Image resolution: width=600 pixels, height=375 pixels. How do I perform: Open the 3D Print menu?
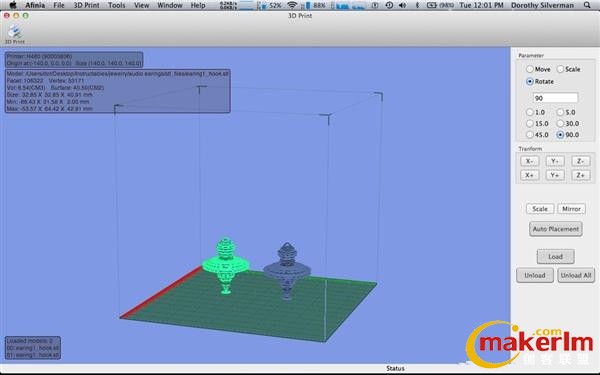tap(86, 5)
